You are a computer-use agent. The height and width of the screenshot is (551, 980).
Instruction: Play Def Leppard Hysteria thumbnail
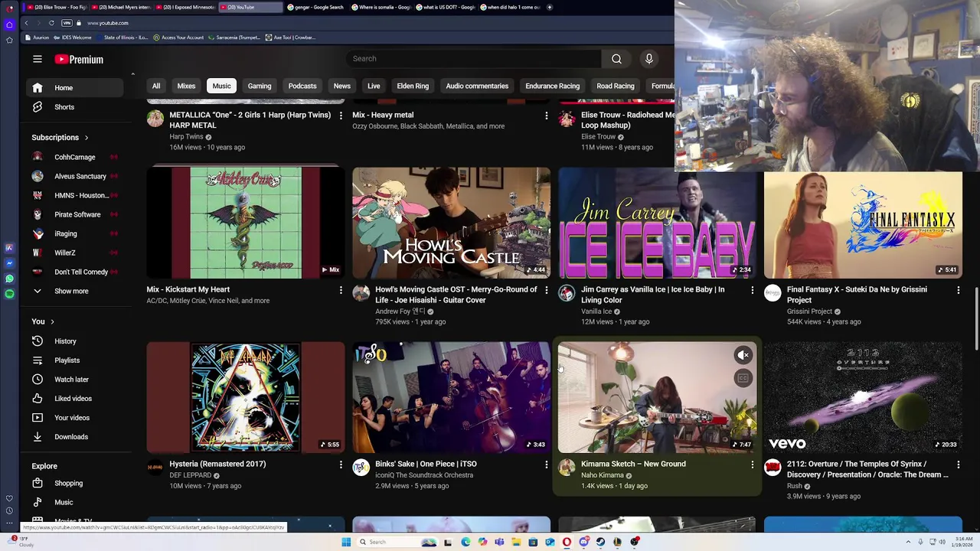click(245, 397)
